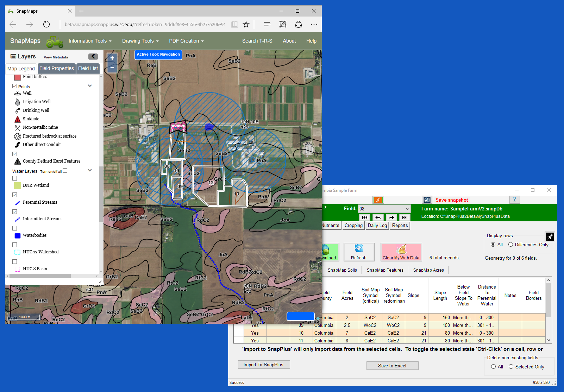
Task: Toggle Water Layers turn on/off all checkbox
Action: click(65, 171)
